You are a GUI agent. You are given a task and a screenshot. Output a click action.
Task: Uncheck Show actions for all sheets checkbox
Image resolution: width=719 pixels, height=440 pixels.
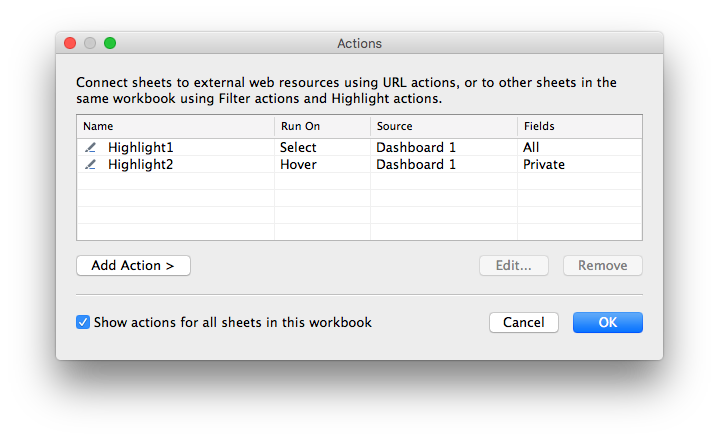(x=84, y=323)
